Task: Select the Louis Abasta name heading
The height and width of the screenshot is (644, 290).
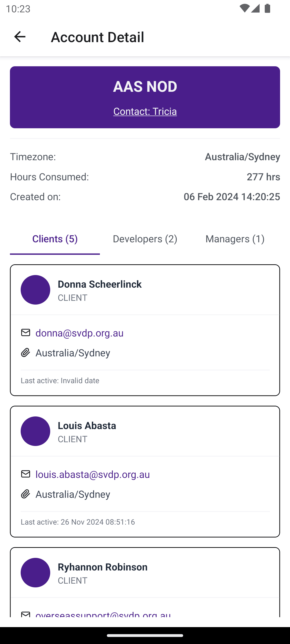Action: click(x=87, y=426)
